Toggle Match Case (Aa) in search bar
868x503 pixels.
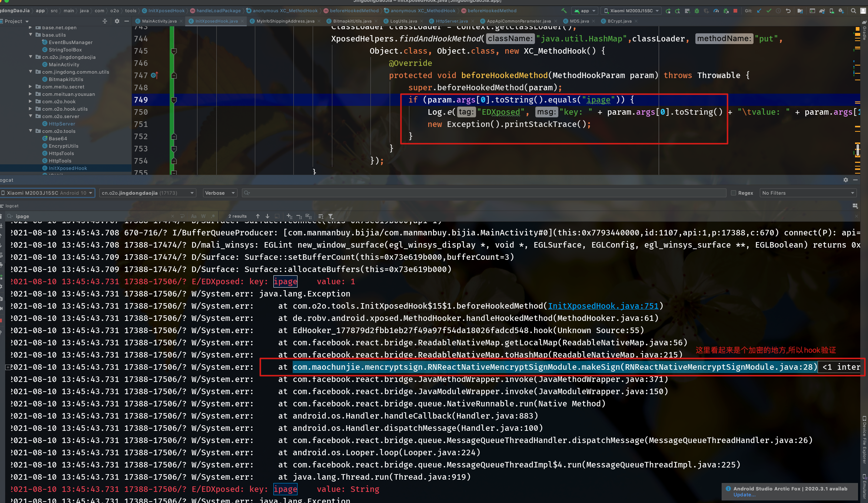[x=194, y=216]
